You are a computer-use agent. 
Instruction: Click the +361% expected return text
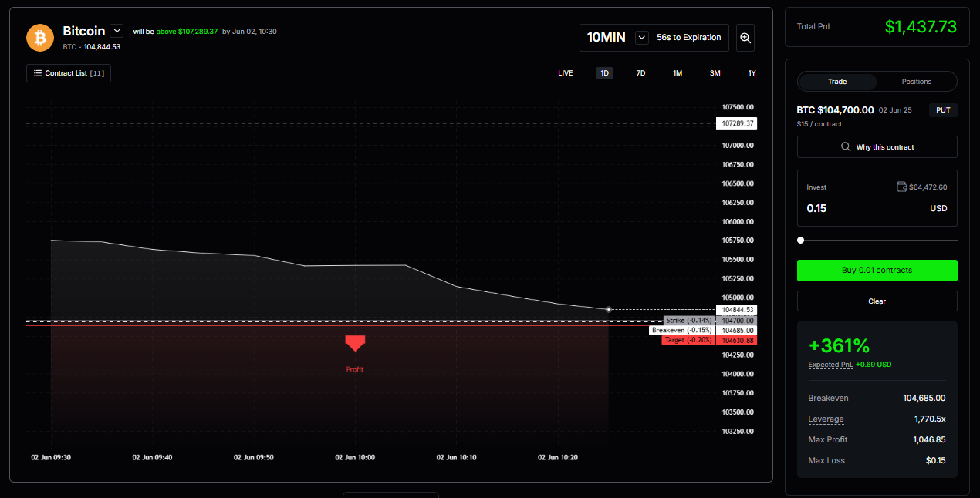coord(839,345)
